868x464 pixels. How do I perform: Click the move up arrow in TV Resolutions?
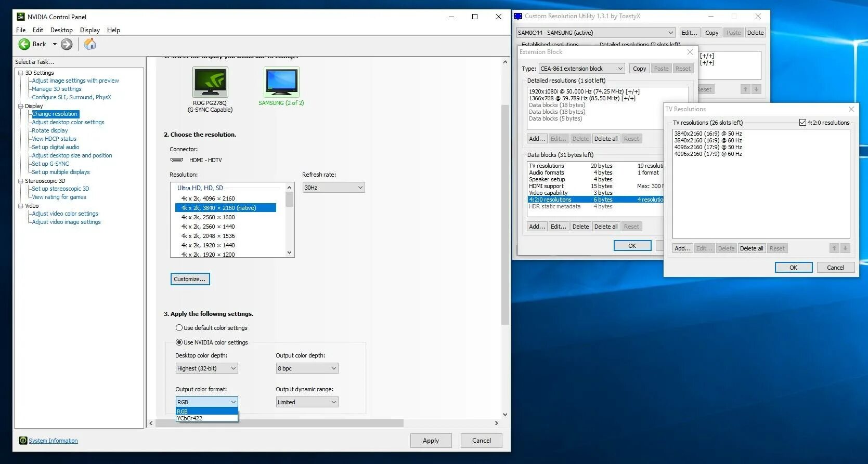pyautogui.click(x=834, y=248)
